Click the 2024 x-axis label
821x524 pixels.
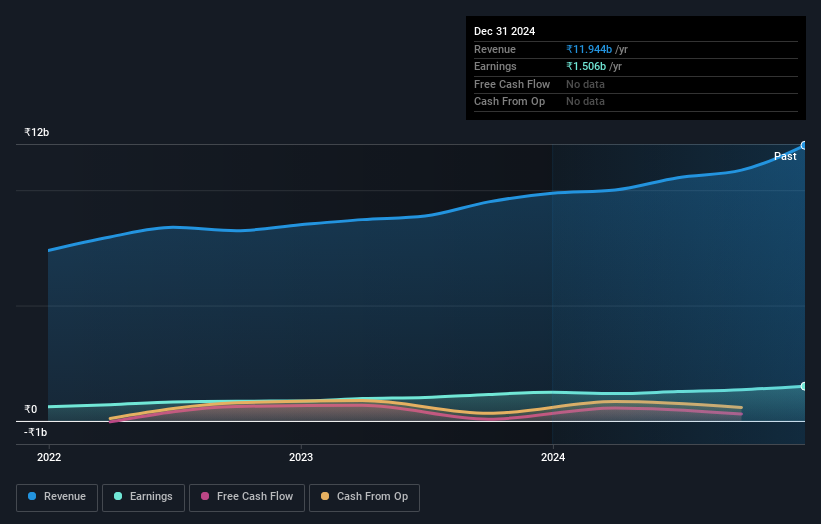[x=553, y=458]
